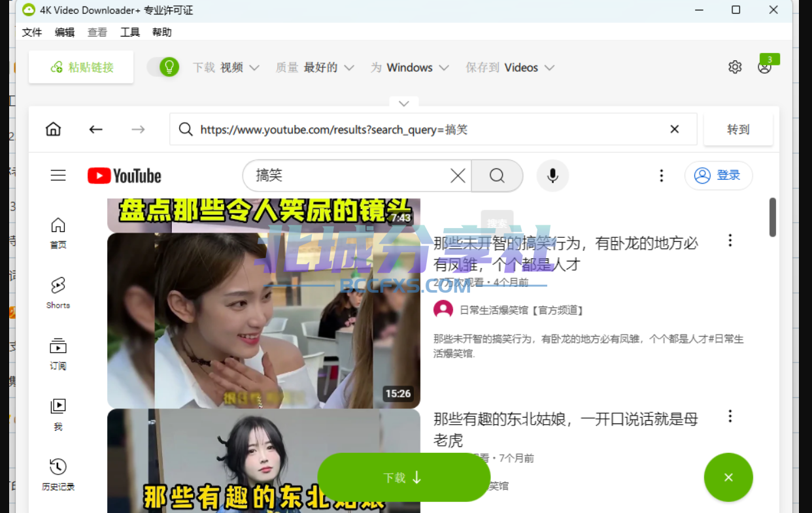The height and width of the screenshot is (513, 812).
Task: Navigate back with the left arrow
Action: (x=96, y=129)
